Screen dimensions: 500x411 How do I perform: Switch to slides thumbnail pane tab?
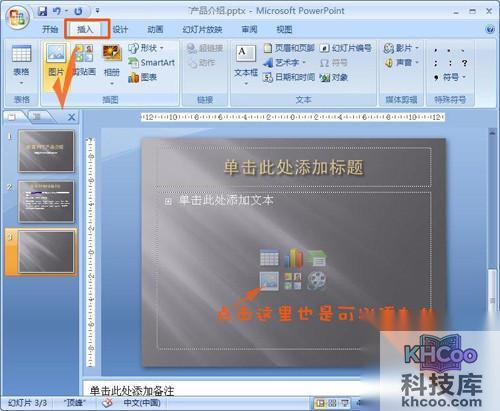pos(13,117)
